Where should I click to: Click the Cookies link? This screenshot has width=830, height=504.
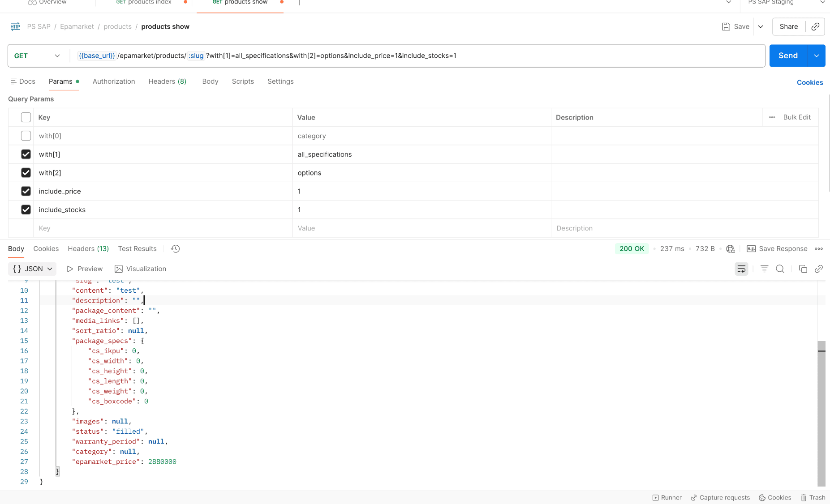[x=809, y=82]
